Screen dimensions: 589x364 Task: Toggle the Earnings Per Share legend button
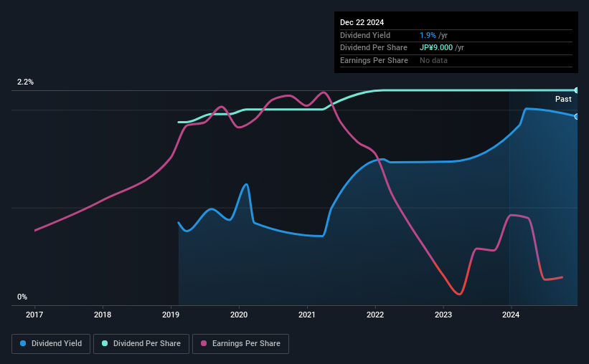coord(240,344)
